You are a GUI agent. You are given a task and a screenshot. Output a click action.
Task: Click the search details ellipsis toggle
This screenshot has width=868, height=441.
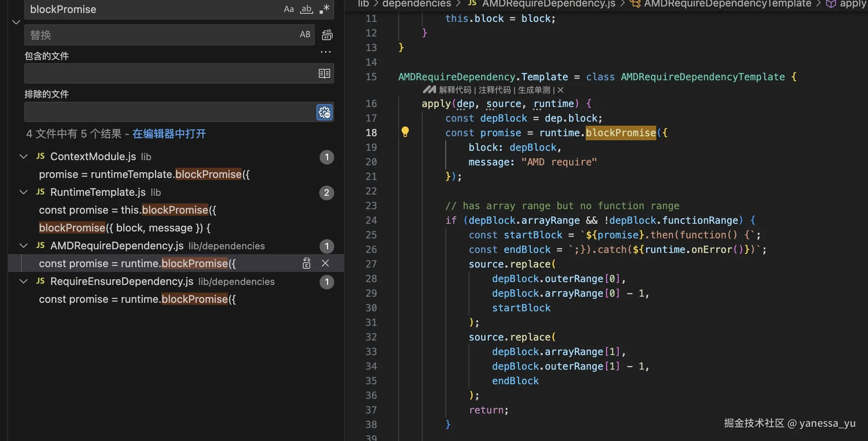coord(325,52)
